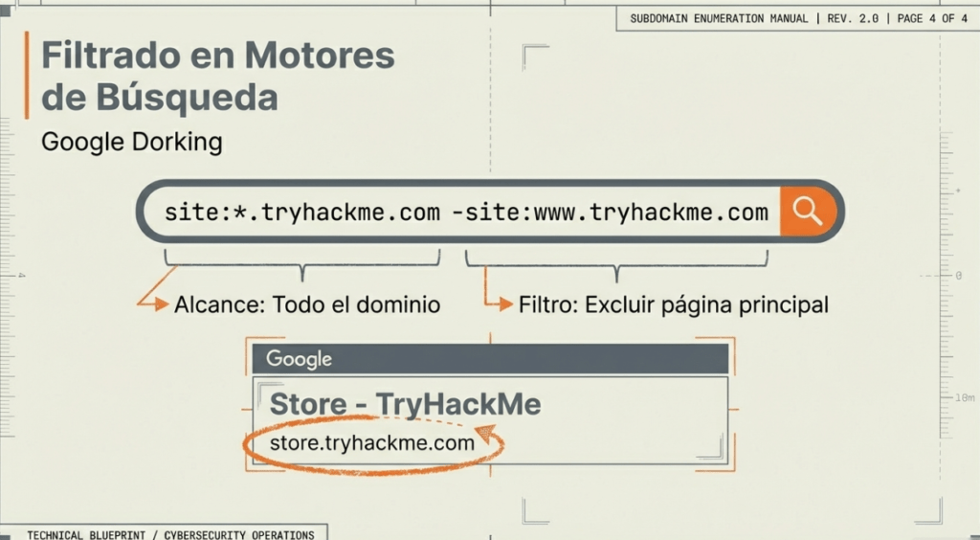Click the orange magnifying glass search button
The width and height of the screenshot is (980, 540).
808,212
